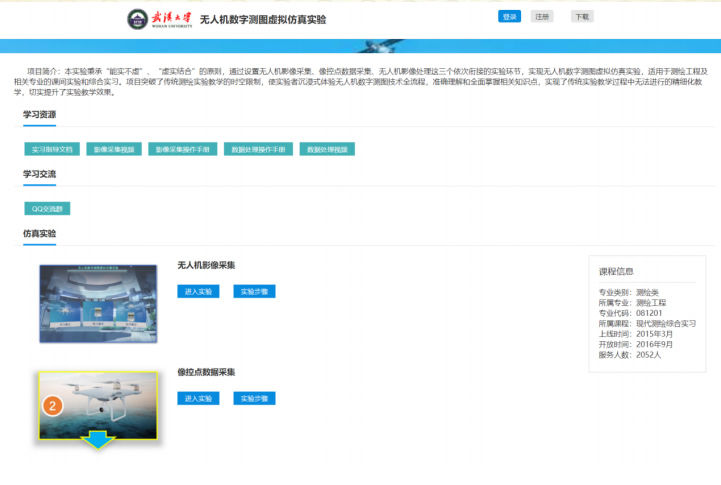Click the blue down arrow below drone image
The height and width of the screenshot is (485, 721).
coord(98,440)
